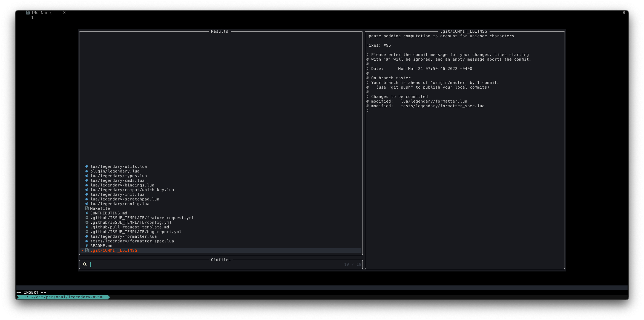Click the Lua icon next to plugin/legendary.lua
This screenshot has width=644, height=320.
87,171
